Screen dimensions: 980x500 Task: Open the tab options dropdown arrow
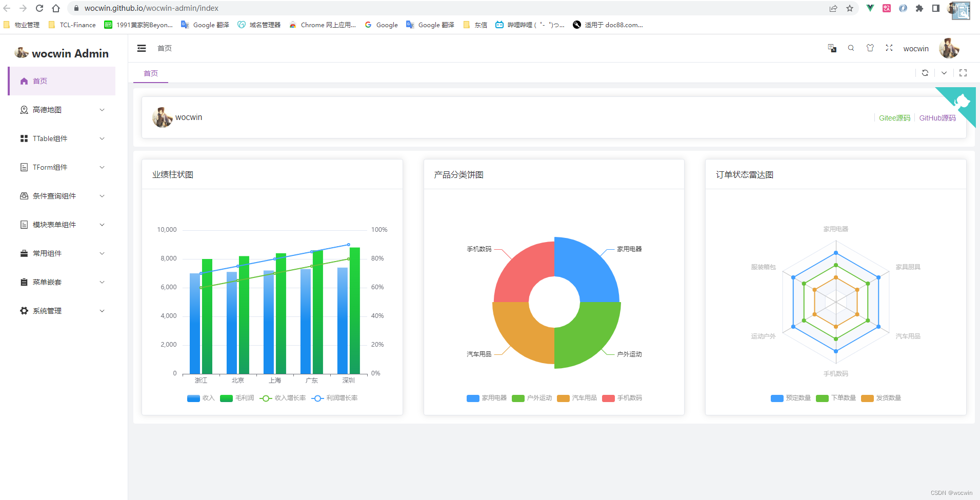[944, 73]
